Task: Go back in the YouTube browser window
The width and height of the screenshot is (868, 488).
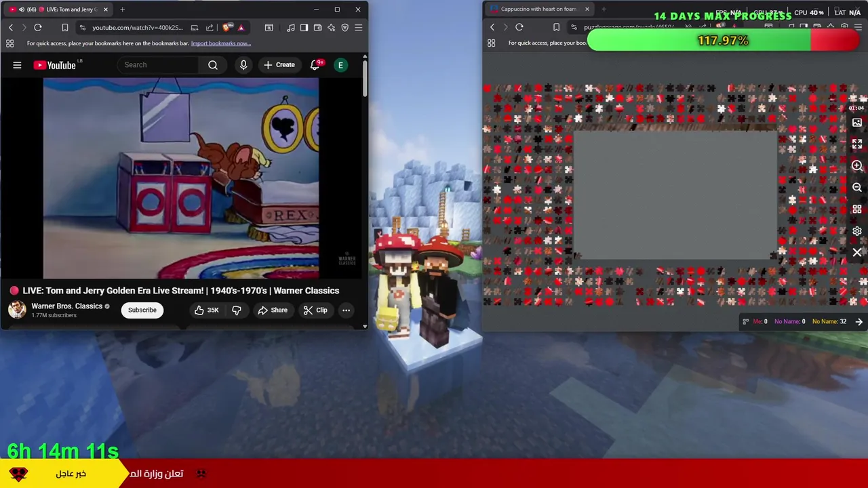Action: tap(10, 27)
